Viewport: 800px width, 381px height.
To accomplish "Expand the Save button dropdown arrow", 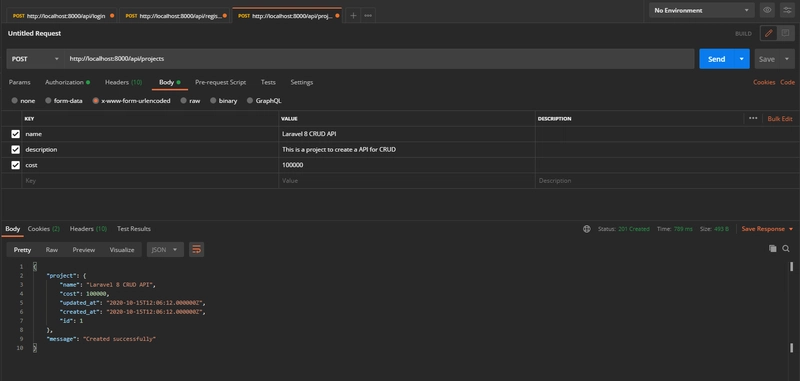I will click(x=786, y=59).
